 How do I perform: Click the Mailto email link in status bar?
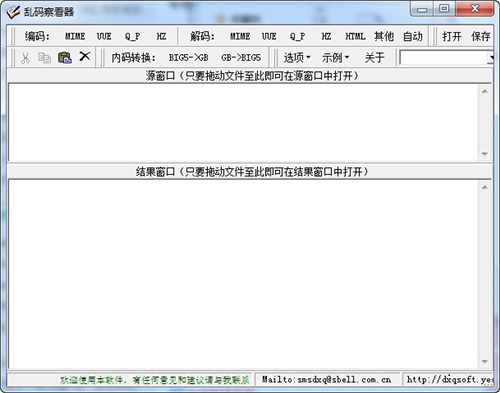326,379
